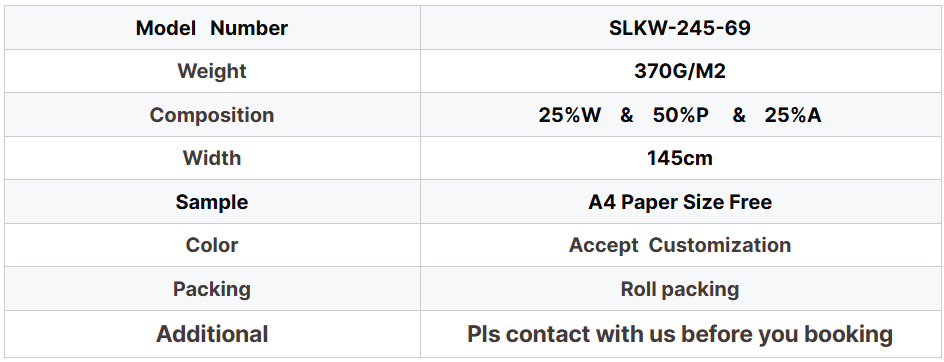Click the Weight row label
This screenshot has width=944, height=362.
point(212,71)
